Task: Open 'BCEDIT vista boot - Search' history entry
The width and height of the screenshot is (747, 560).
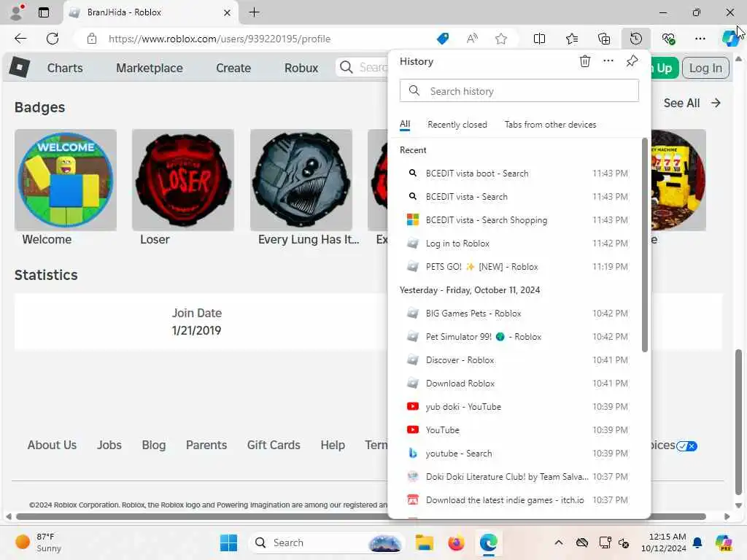Action: [518, 174]
